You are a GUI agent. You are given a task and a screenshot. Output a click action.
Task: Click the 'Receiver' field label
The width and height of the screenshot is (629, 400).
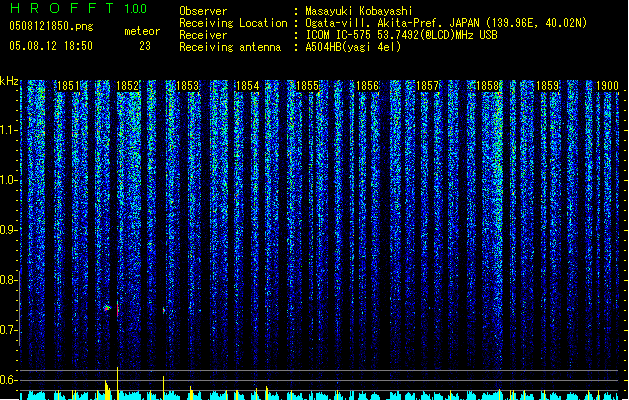point(203,35)
